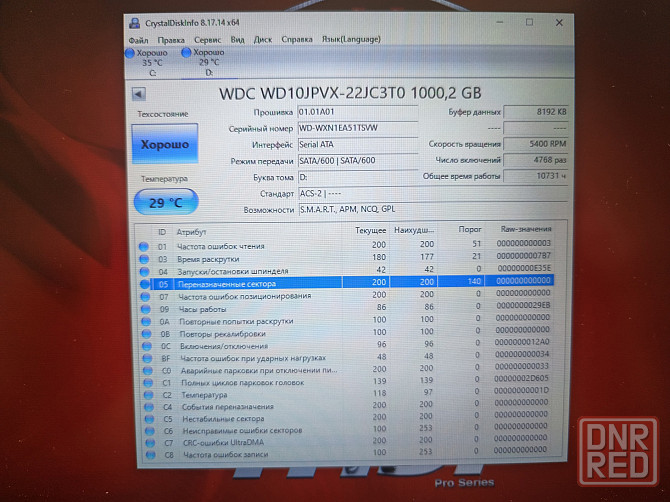Open the Диск menu

(x=263, y=39)
